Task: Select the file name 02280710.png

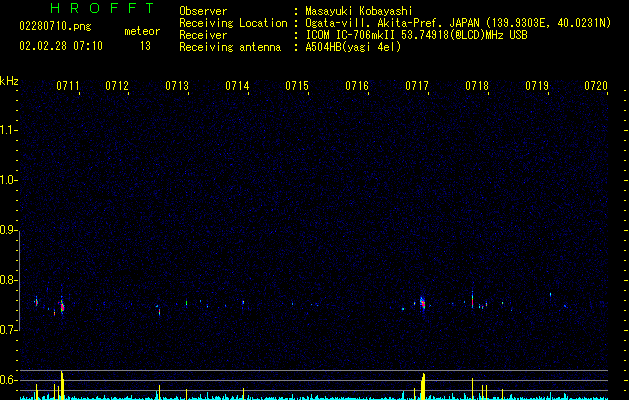Action: tap(55, 26)
